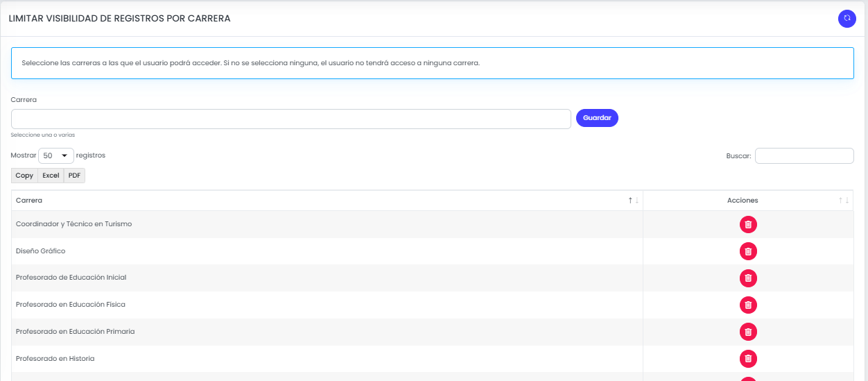Image resolution: width=868 pixels, height=381 pixels.
Task: Delete the Diseño Gráfico career
Action: click(x=748, y=251)
